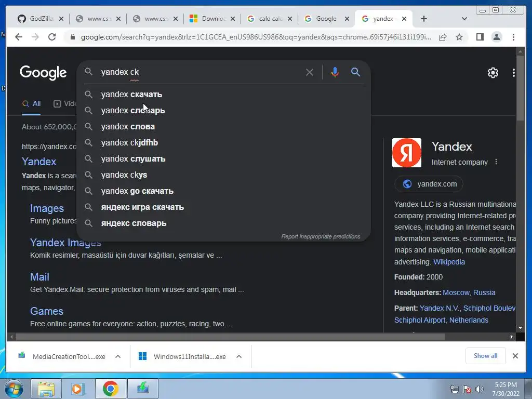The image size is (532, 399).
Task: Click Show all downloads
Action: click(x=486, y=356)
